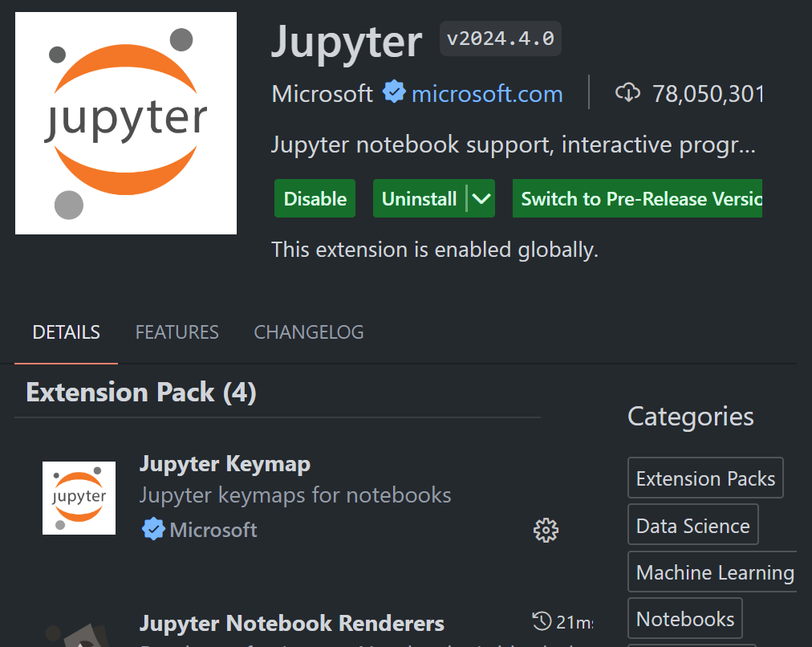Click the install count download cloud icon

pyautogui.click(x=627, y=93)
